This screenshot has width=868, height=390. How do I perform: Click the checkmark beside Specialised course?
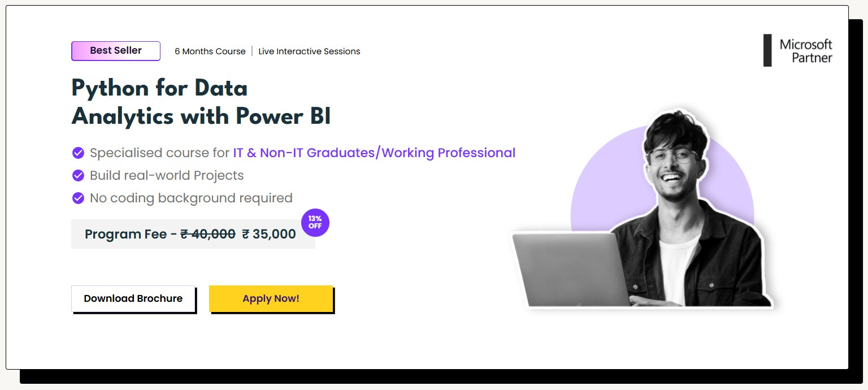(79, 153)
